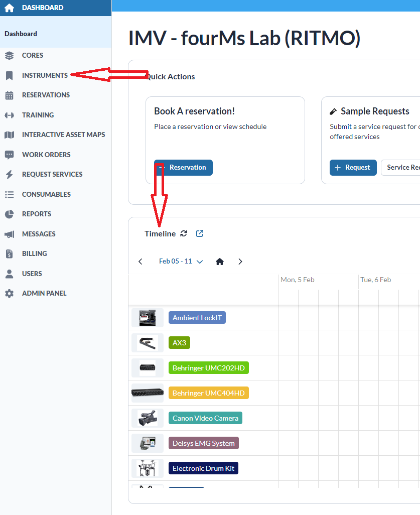Click the Canon Video Camera thumbnail

(x=148, y=418)
